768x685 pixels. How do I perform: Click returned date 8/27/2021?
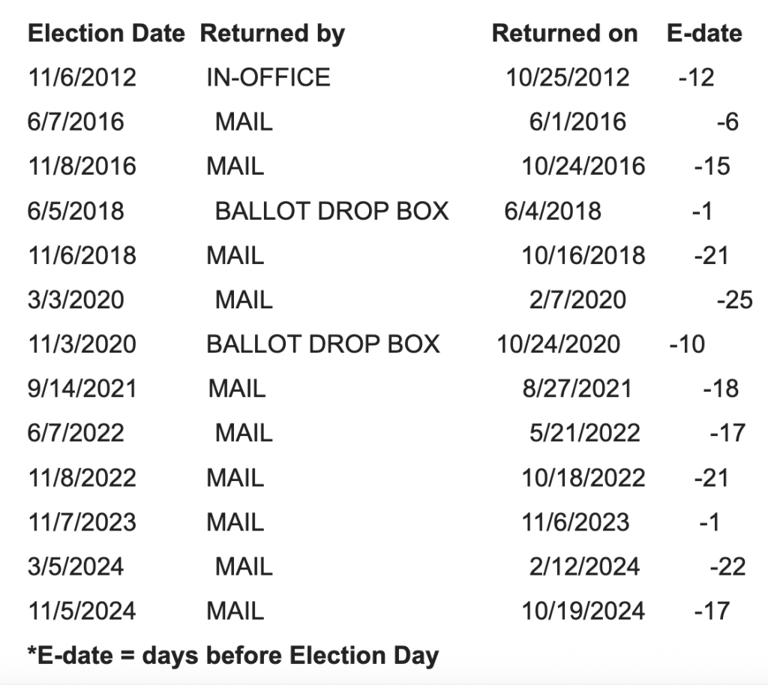pos(575,389)
